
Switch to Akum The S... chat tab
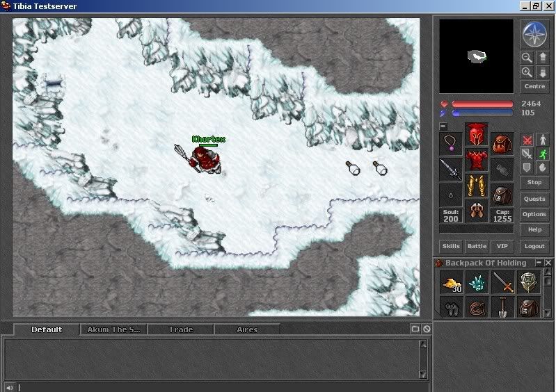pos(113,329)
